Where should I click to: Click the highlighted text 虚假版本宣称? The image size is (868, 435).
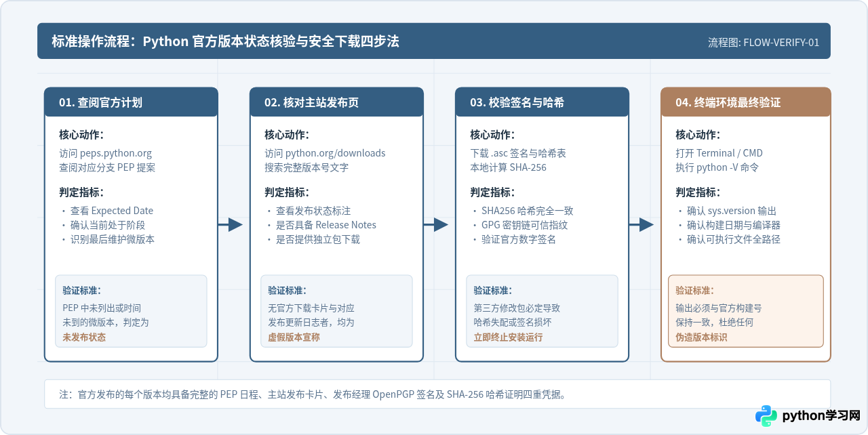(x=294, y=337)
